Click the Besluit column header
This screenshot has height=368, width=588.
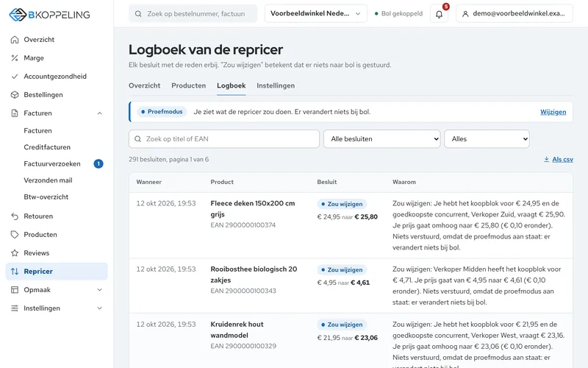coord(327,182)
